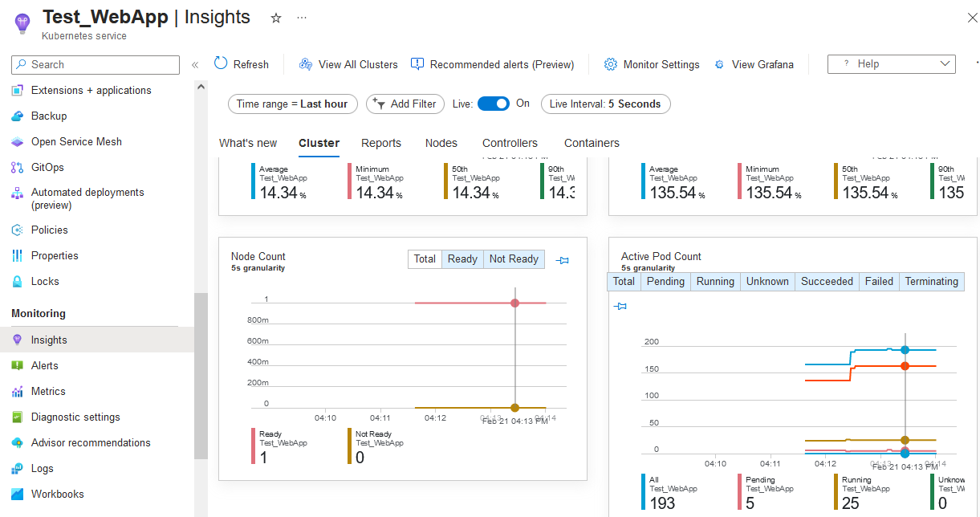Open the Time range Last hour selector
The width and height of the screenshot is (980, 517).
coord(292,104)
